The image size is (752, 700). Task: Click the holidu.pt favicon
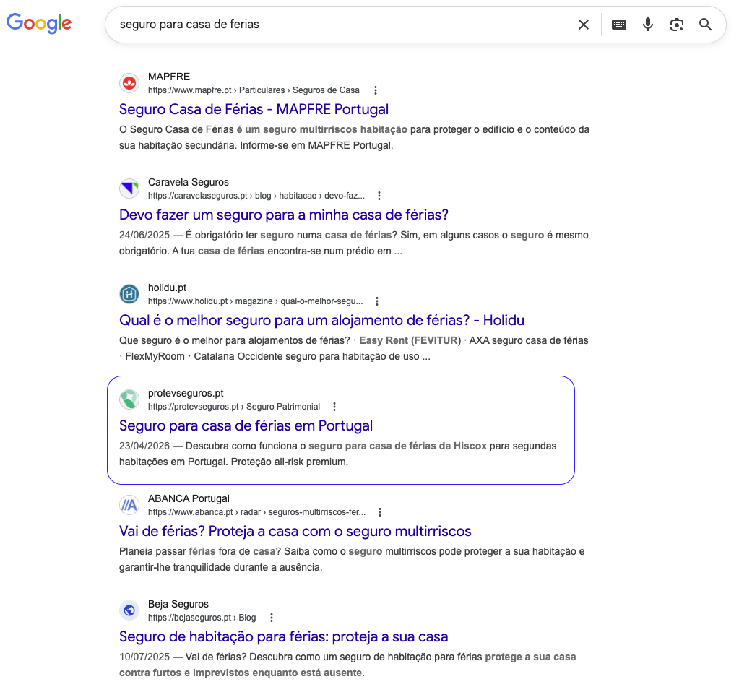coord(129,295)
